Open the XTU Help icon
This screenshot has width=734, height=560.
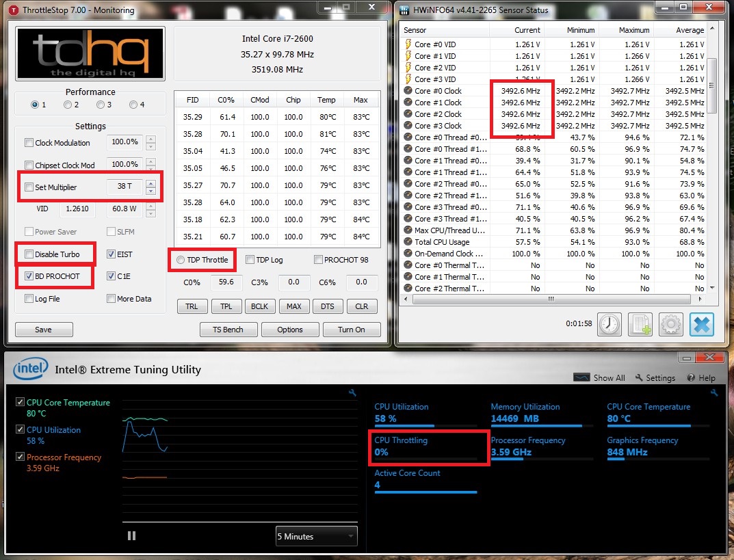click(x=691, y=377)
